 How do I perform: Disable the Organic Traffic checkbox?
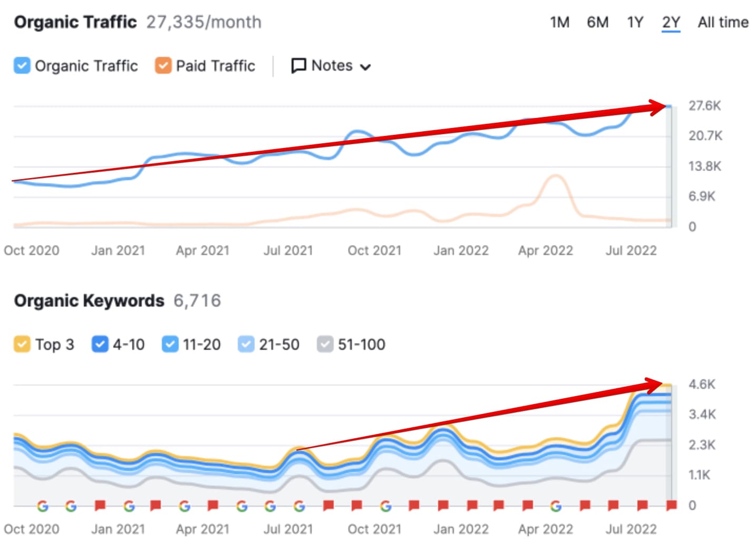pyautogui.click(x=22, y=65)
